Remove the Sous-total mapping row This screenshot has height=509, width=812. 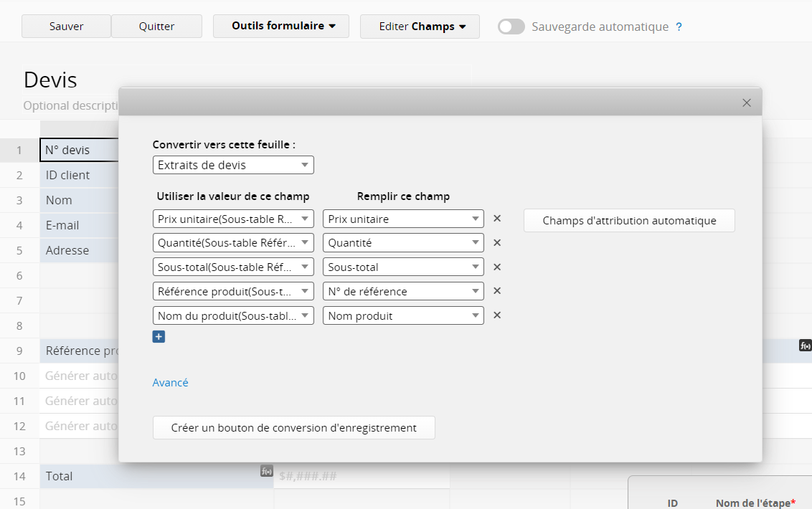coord(496,267)
